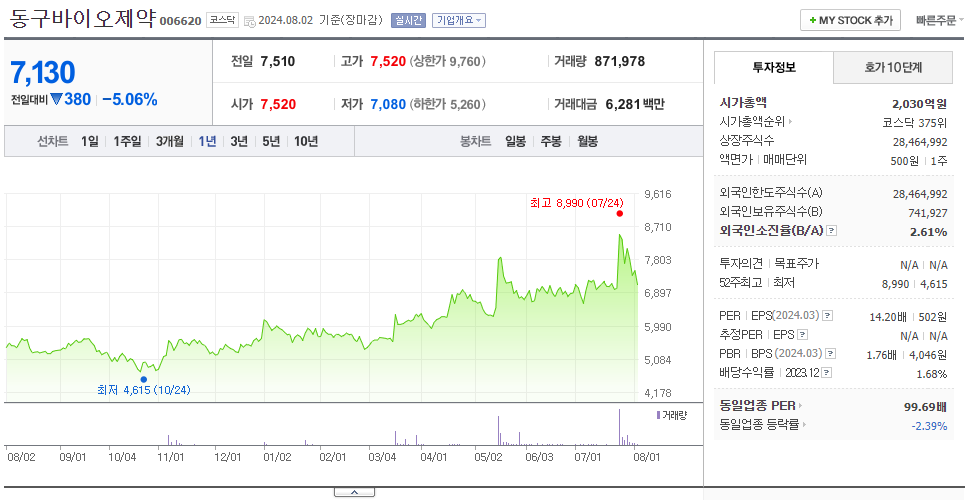Show 주봉 candlestick chart

click(x=551, y=141)
